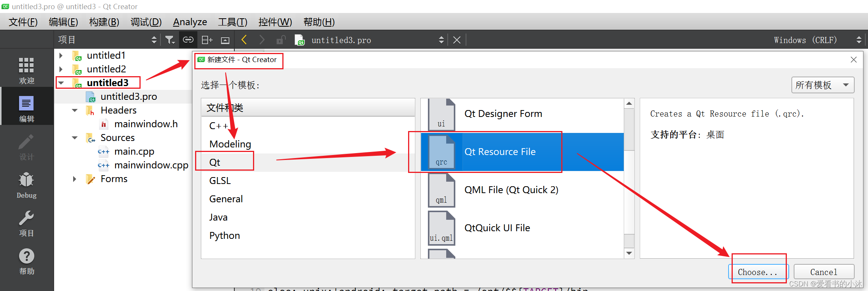Screen dimensions: 868x291
Task: Click the untitled2 project folder icon
Action: 77,69
